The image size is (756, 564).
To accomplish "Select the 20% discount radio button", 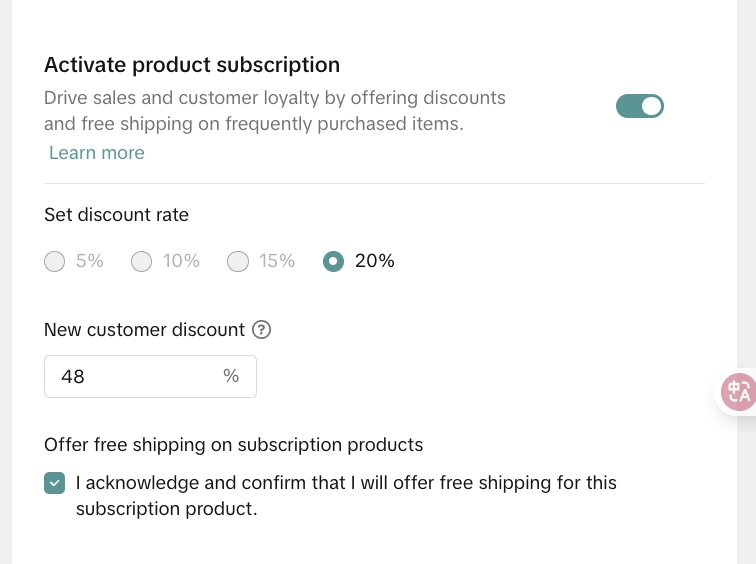I will tap(334, 262).
